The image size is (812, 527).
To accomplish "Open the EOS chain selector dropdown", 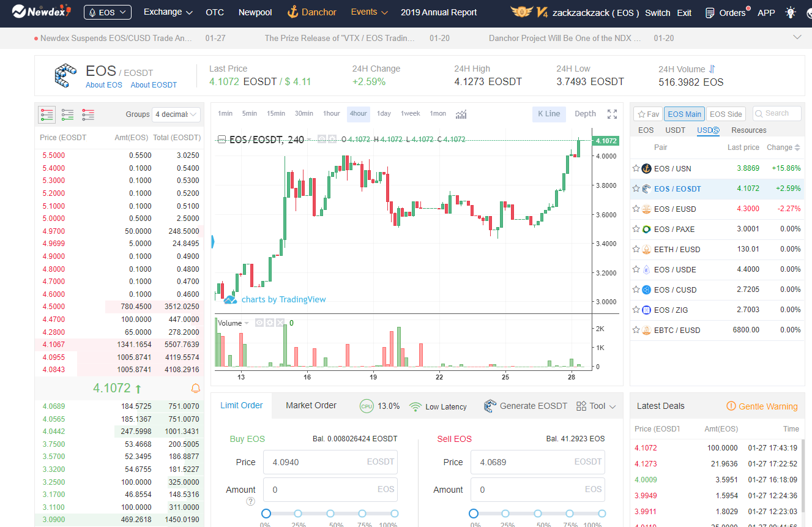I will point(107,12).
